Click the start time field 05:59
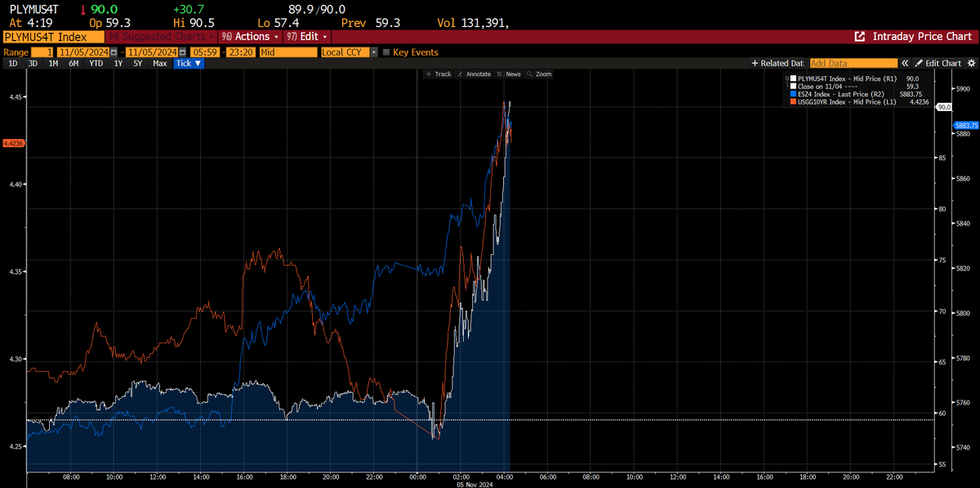The image size is (980, 488). pyautogui.click(x=203, y=51)
